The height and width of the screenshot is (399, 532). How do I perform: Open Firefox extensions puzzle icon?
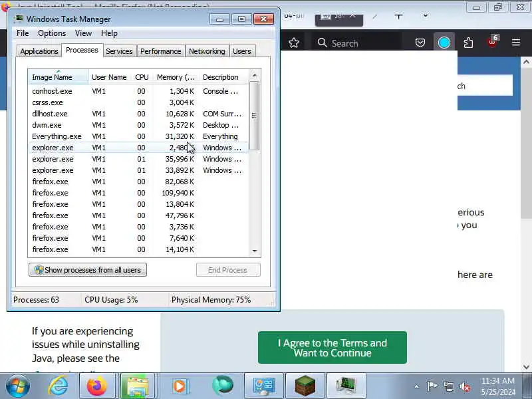click(x=468, y=43)
